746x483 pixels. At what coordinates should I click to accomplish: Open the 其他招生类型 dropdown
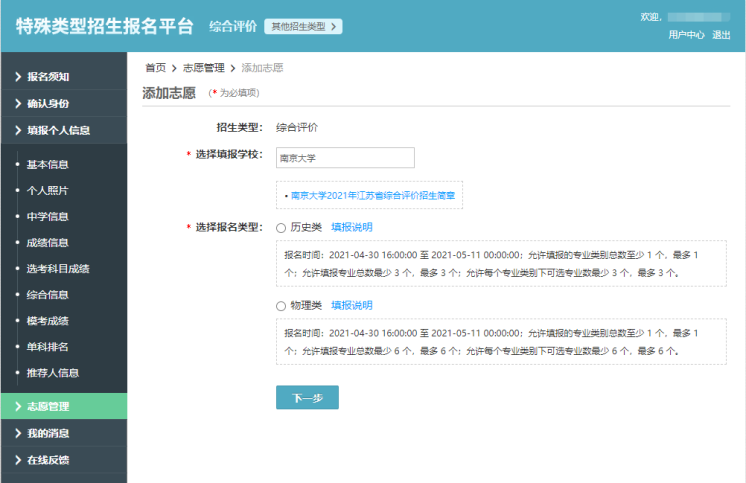(303, 26)
